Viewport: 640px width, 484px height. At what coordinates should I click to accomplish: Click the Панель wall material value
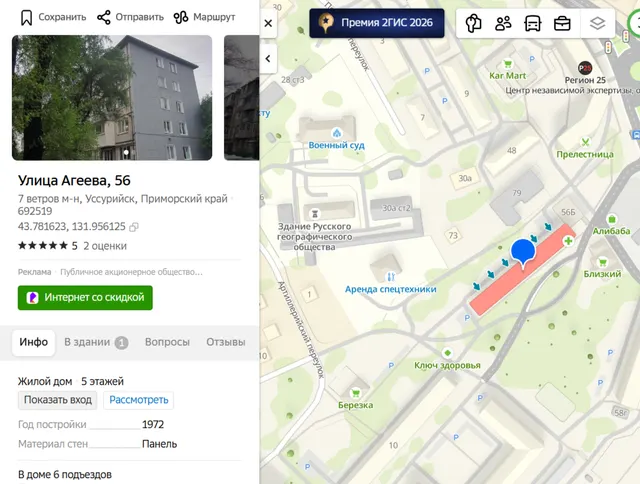click(160, 444)
